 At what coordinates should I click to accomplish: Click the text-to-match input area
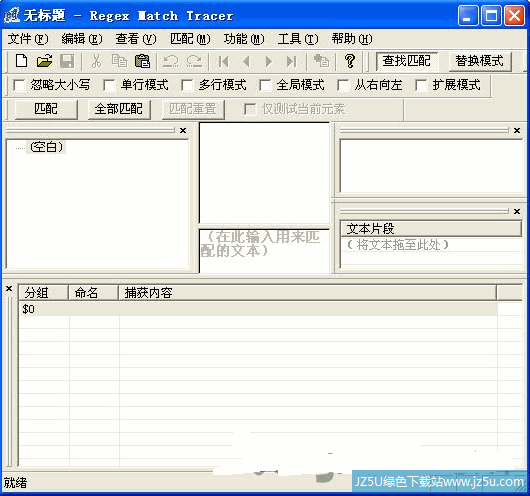[264, 251]
